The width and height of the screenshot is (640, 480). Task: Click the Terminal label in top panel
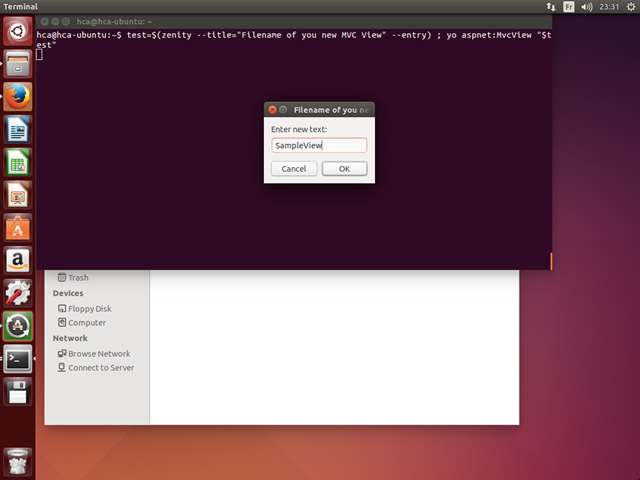pyautogui.click(x=20, y=7)
